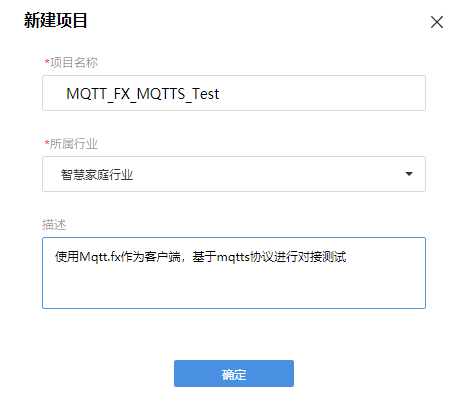Expand the 所属行业 dropdown arrow
The height and width of the screenshot is (403, 463).
[409, 174]
